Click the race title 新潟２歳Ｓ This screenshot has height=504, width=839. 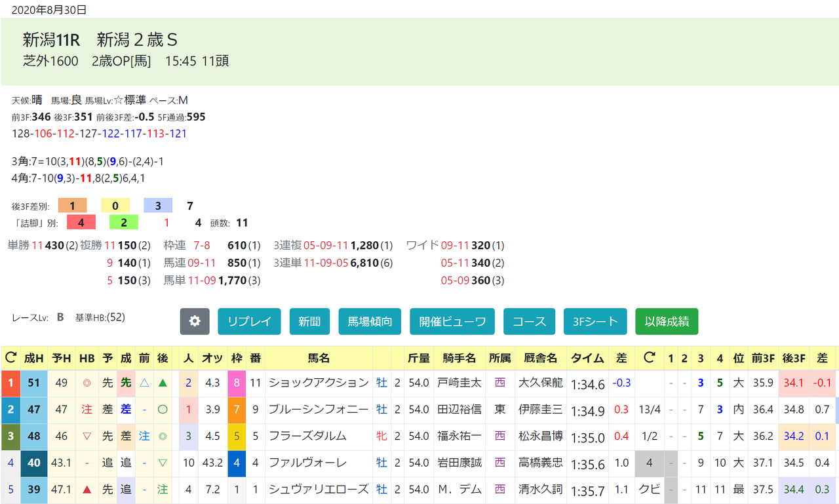(x=138, y=40)
